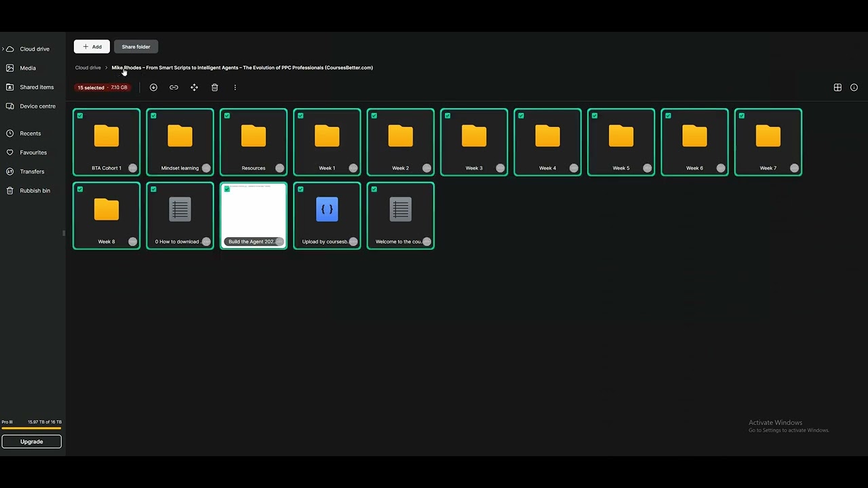Viewport: 868px width, 488px height.
Task: Open the info panel icon
Action: 854,87
